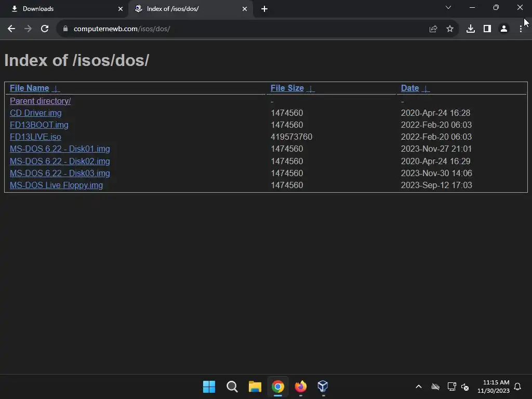Download MS-DOS 6.22 - Disk01.img
The image size is (532, 399).
(60, 149)
